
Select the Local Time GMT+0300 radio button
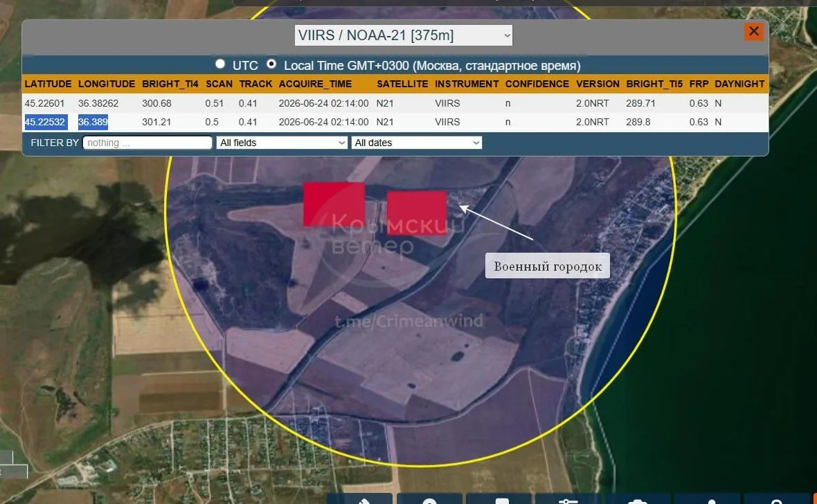pos(271,64)
